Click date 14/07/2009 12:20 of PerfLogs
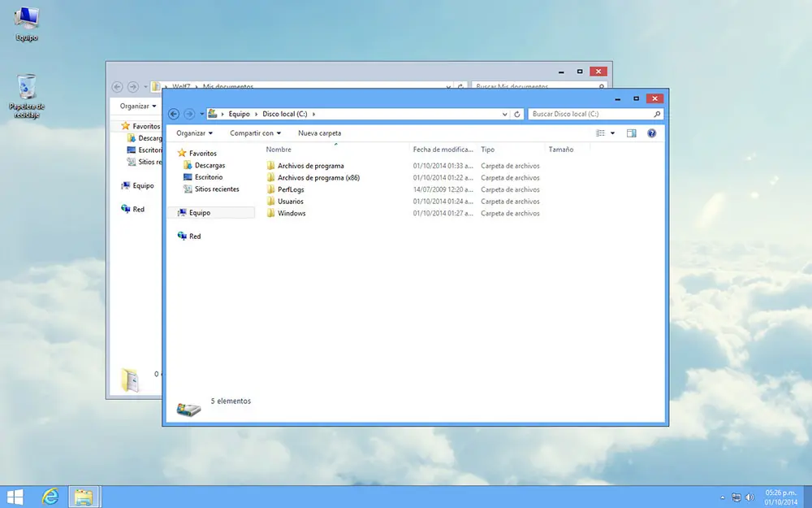The image size is (812, 508). click(x=443, y=189)
